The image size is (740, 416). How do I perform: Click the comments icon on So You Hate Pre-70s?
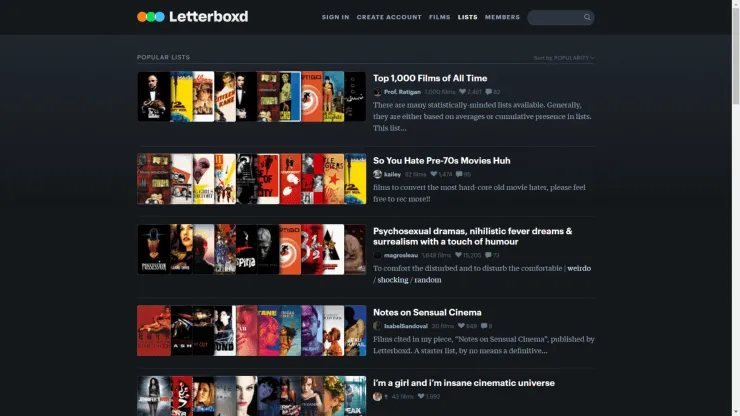(459, 174)
